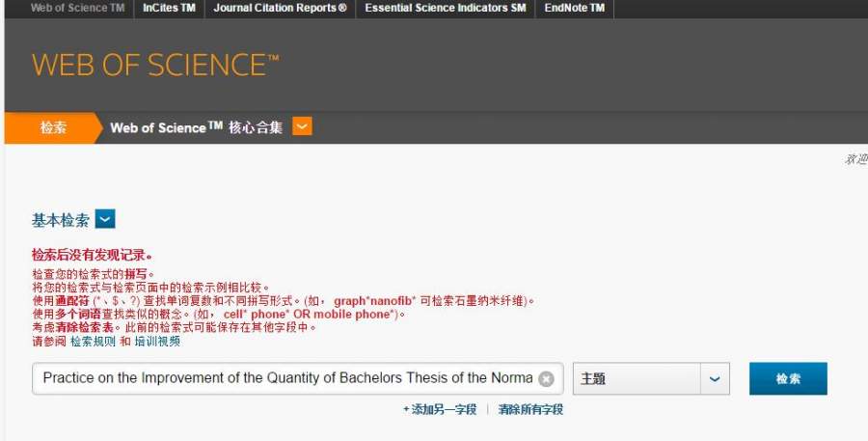868x441 pixels.
Task: Expand the orange core collection database dropdown
Action: coord(302,126)
